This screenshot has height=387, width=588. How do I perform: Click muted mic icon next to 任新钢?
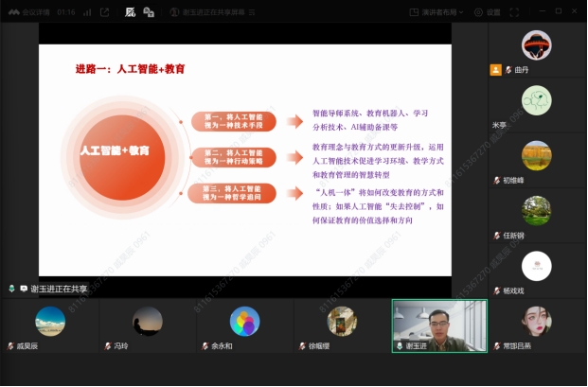(x=495, y=237)
